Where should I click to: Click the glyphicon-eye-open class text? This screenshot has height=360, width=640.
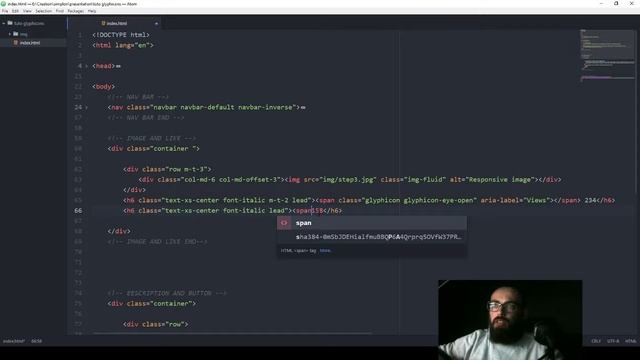(x=440, y=200)
